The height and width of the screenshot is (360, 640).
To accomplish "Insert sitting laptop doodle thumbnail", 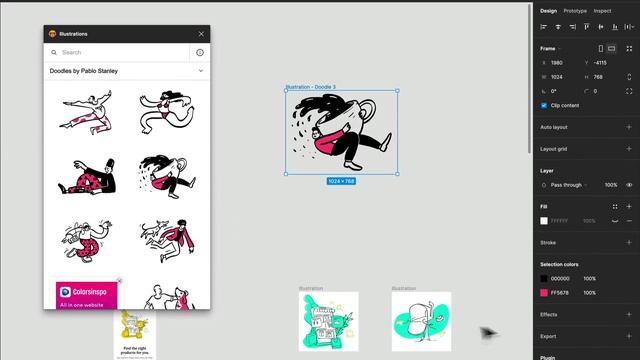I will click(x=87, y=176).
